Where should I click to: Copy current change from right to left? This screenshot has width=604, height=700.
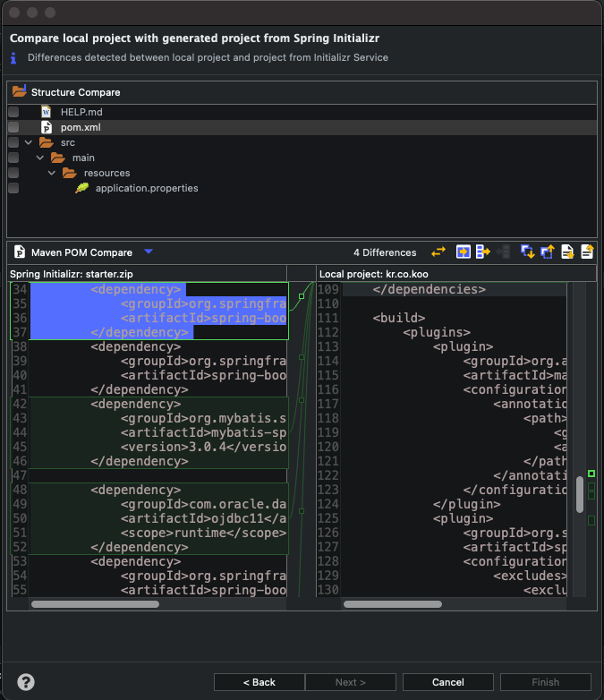pos(503,252)
